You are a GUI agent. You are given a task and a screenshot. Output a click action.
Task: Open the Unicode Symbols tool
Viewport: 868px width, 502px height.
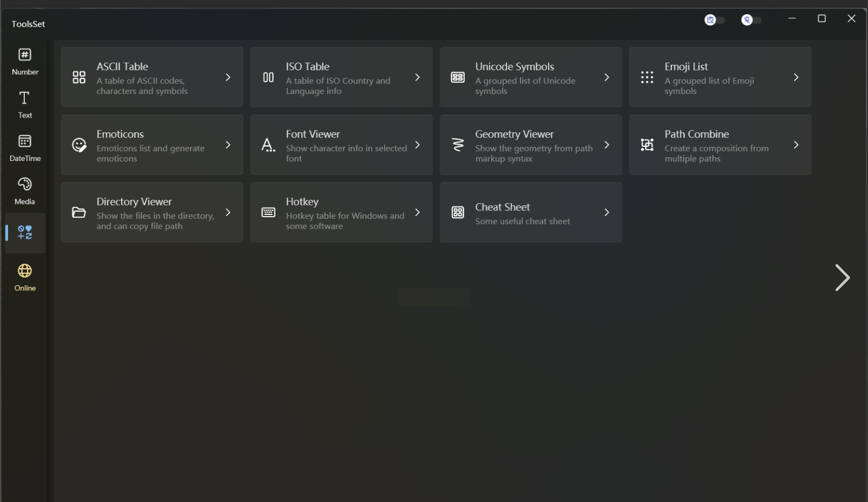pos(530,78)
